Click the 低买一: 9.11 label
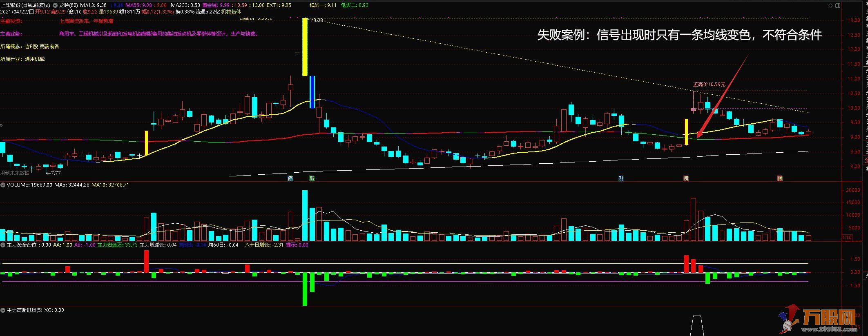The image size is (868, 336). coord(323,5)
